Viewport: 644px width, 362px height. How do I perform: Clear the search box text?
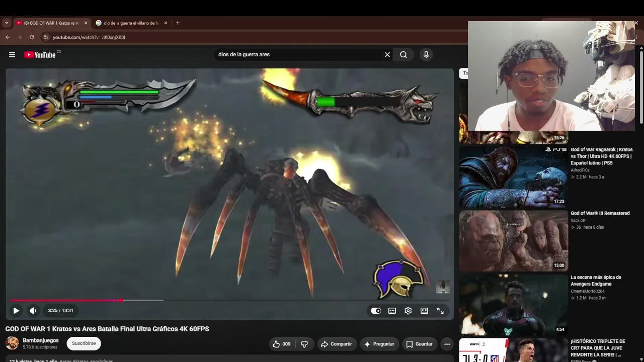387,55
